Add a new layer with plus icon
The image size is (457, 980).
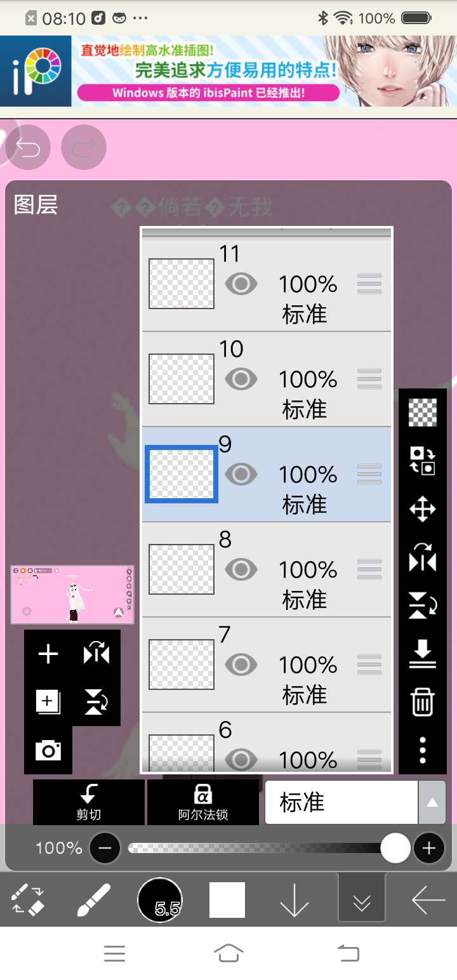tap(48, 654)
